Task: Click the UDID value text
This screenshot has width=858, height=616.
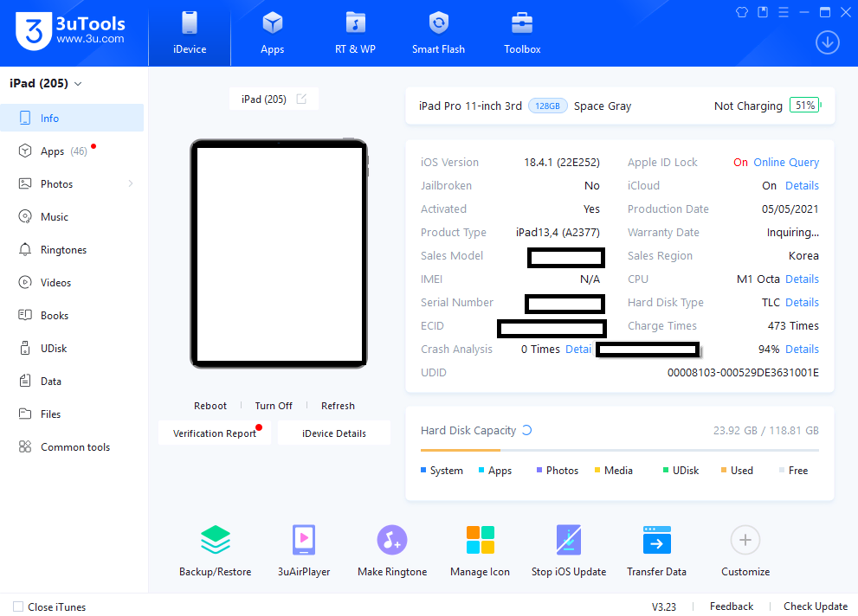Action: tap(743, 373)
